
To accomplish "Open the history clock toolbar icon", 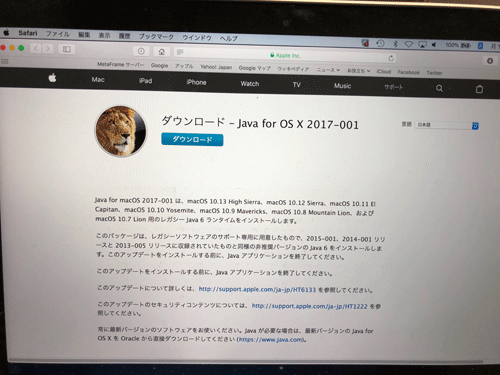I will click(x=141, y=51).
